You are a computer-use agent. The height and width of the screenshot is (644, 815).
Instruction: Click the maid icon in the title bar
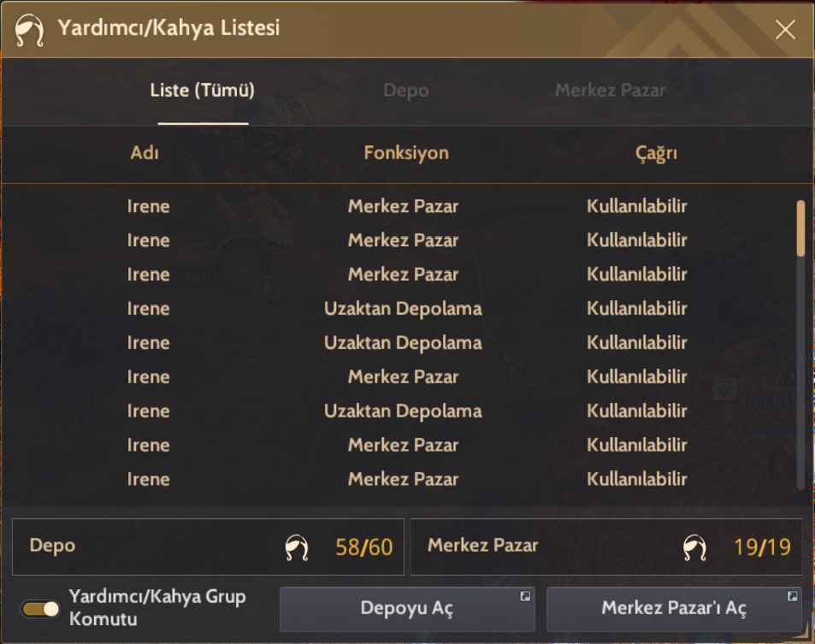point(29,30)
